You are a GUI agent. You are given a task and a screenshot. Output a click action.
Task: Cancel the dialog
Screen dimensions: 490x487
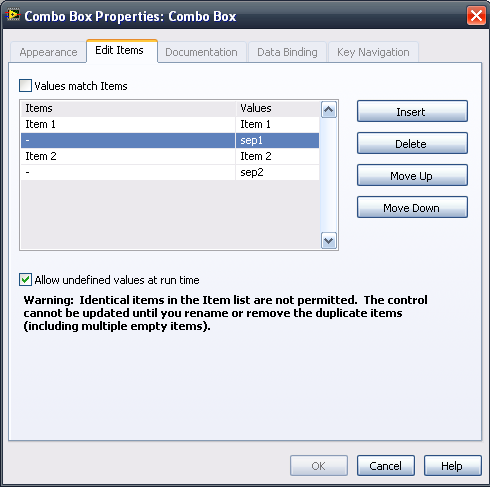click(x=386, y=466)
